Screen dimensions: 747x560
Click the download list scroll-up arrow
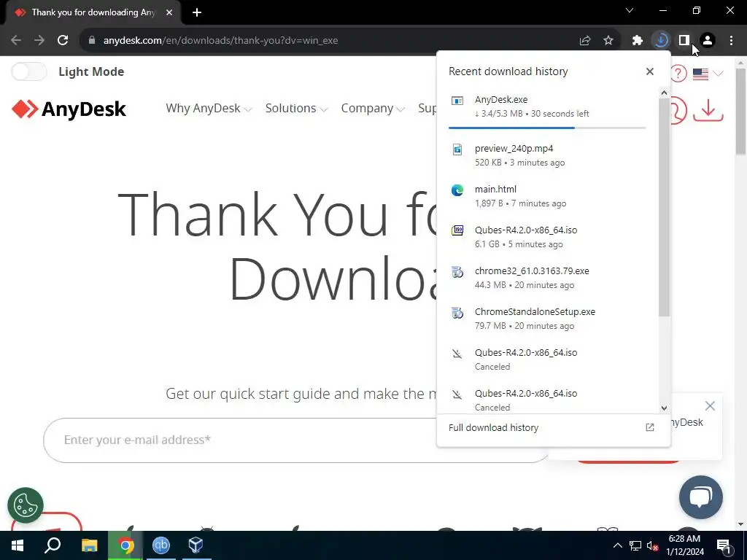[664, 93]
